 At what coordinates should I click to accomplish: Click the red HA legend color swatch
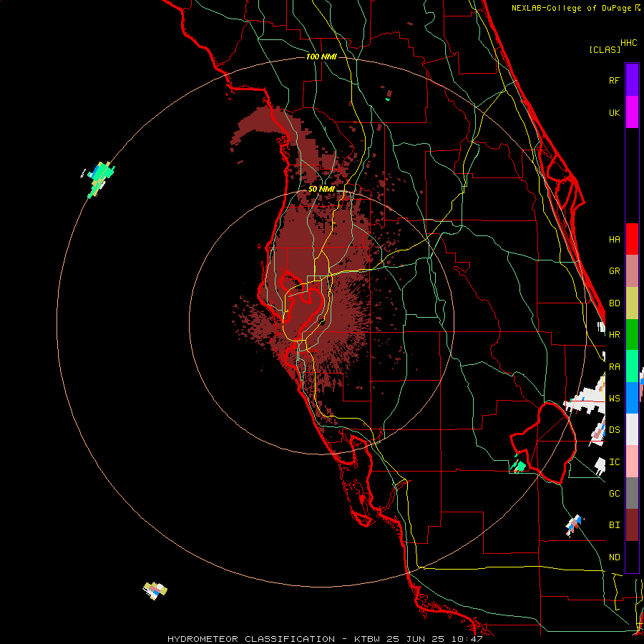coord(632,239)
